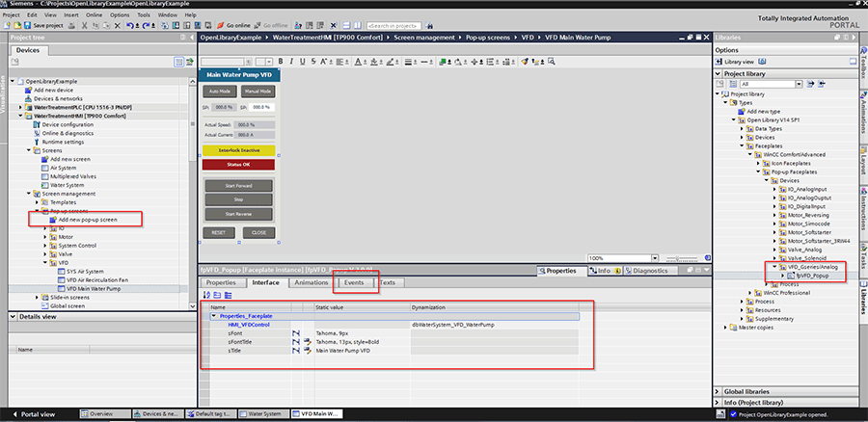Switch to the Texts tab

pos(388,282)
